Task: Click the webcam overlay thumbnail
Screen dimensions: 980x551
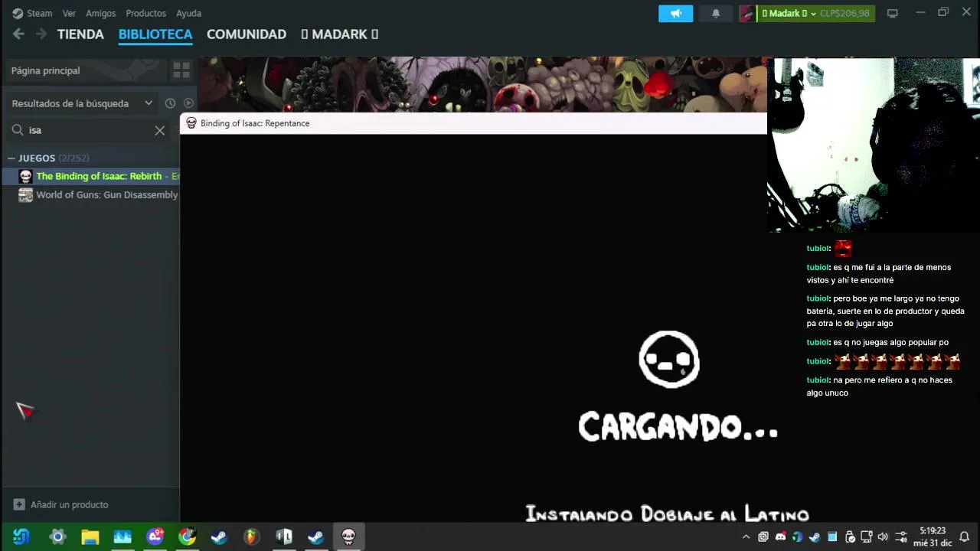Action: [874, 145]
